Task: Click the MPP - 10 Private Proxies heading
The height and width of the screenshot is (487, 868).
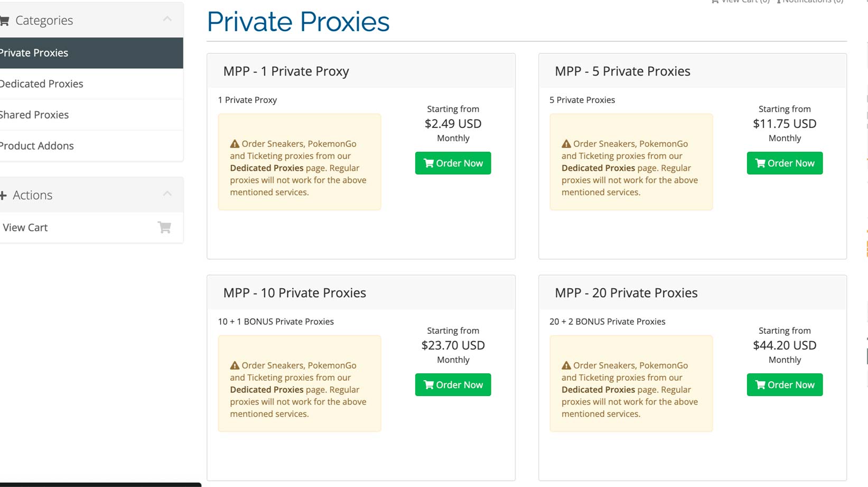Action: click(294, 293)
